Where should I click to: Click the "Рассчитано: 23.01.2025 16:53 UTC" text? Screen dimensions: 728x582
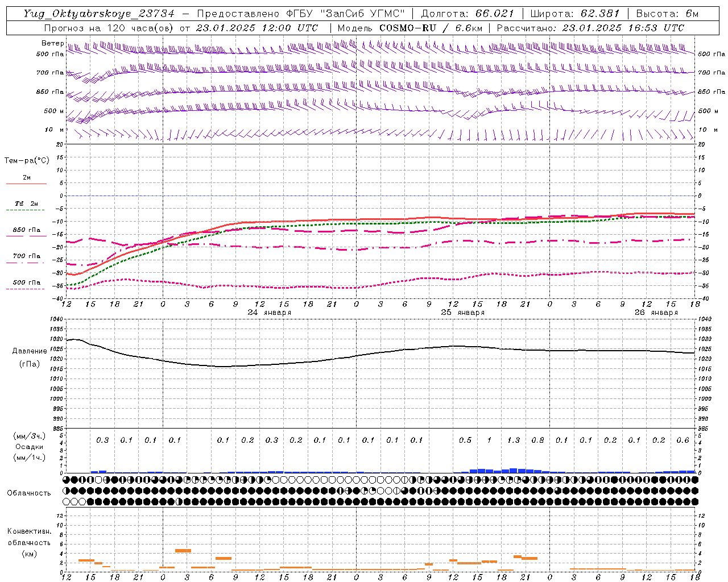point(590,28)
